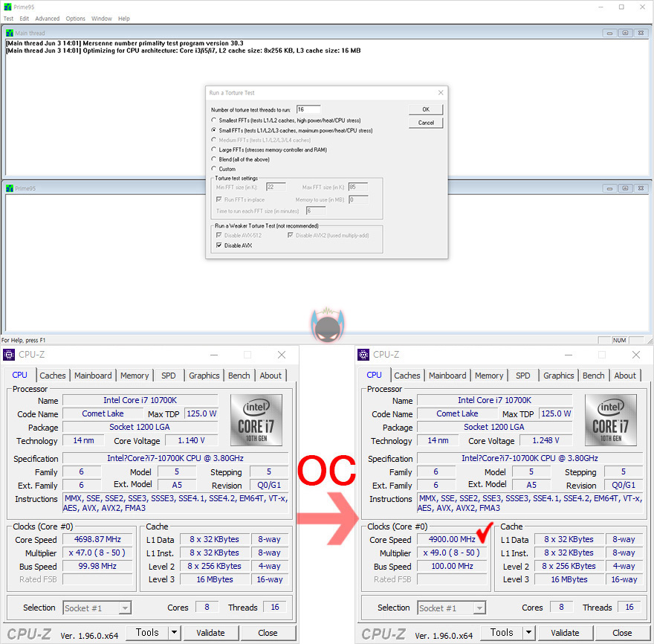Open the Bench tab in right CPU-Z
This screenshot has height=644, width=654.
[594, 376]
